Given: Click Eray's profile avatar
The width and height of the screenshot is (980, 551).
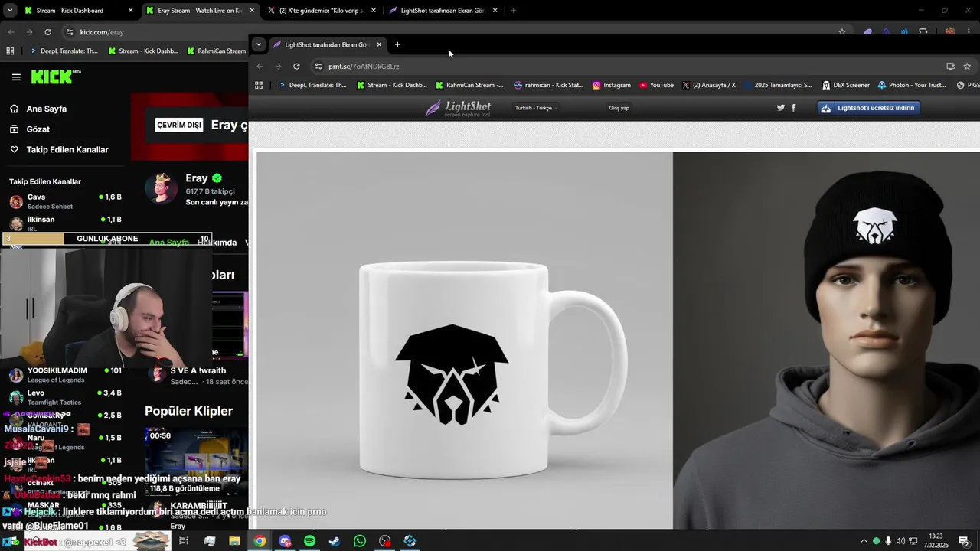Looking at the screenshot, I should (162, 188).
